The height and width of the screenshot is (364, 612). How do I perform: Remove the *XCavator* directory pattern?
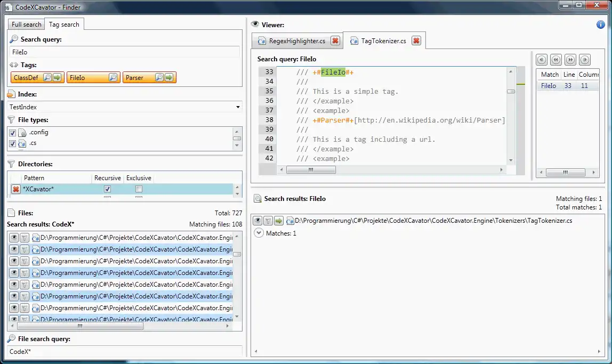pyautogui.click(x=15, y=189)
